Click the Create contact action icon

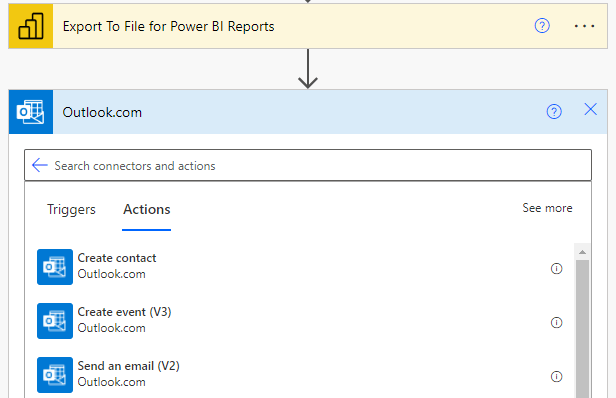[55, 267]
